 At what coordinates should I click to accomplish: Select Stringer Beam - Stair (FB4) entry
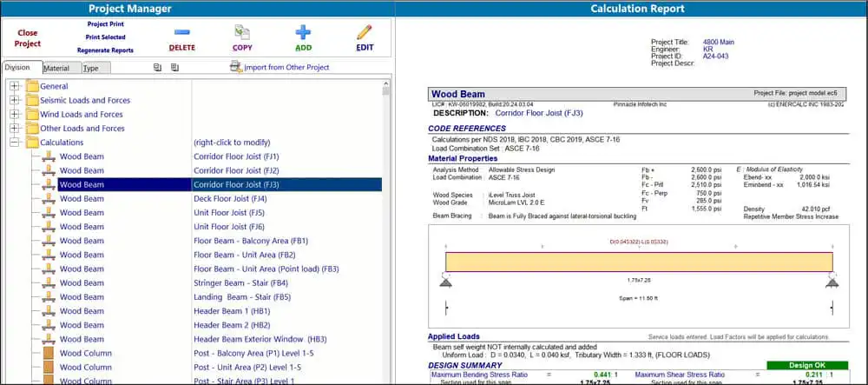(240, 282)
